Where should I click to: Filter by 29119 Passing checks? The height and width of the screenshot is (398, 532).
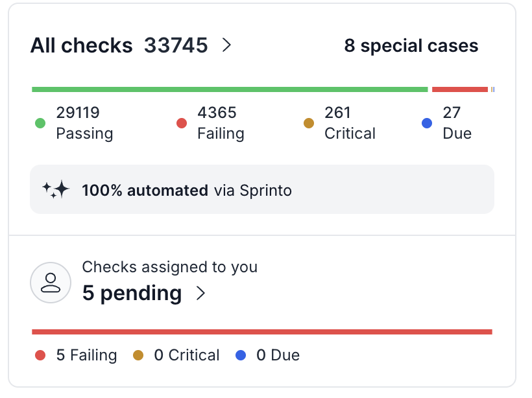[x=84, y=123]
